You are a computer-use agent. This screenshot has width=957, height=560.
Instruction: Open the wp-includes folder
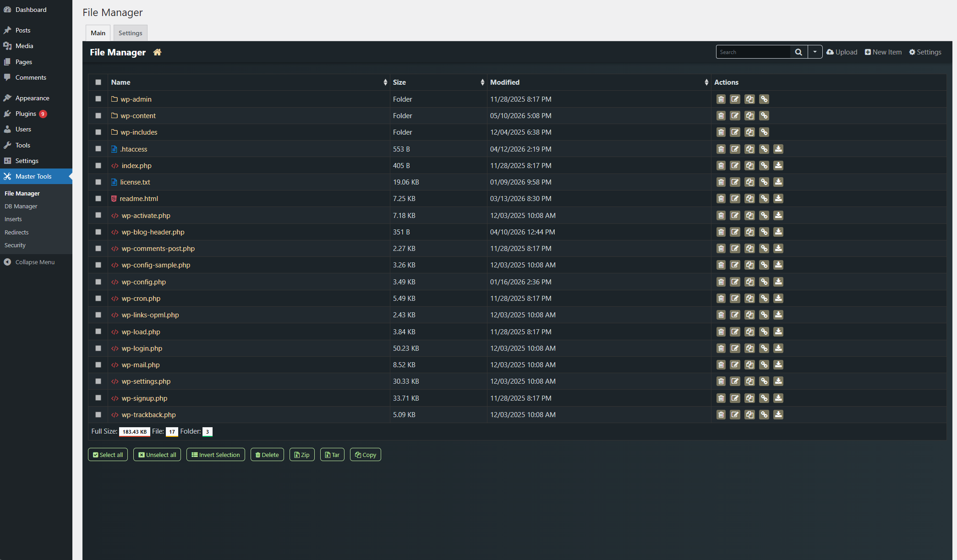[x=139, y=132]
